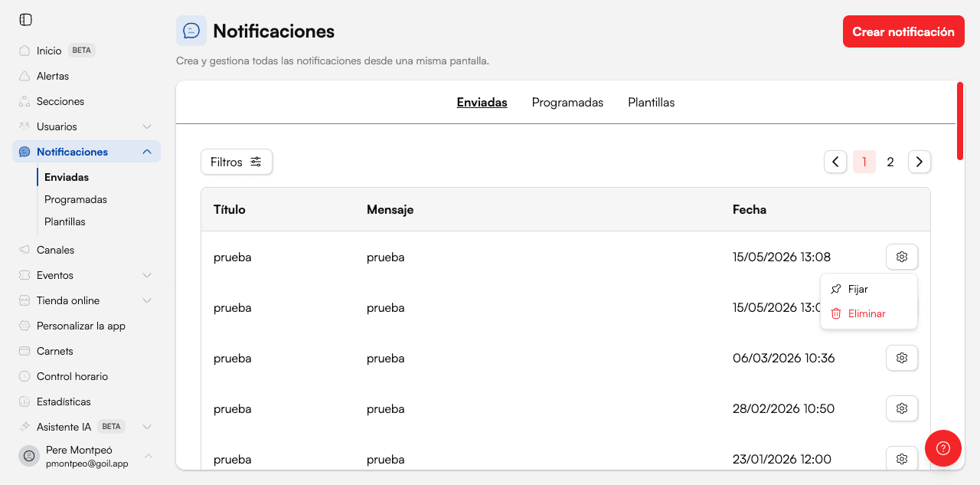980x485 pixels.
Task: Switch to the Plantillas tab
Action: 652,102
